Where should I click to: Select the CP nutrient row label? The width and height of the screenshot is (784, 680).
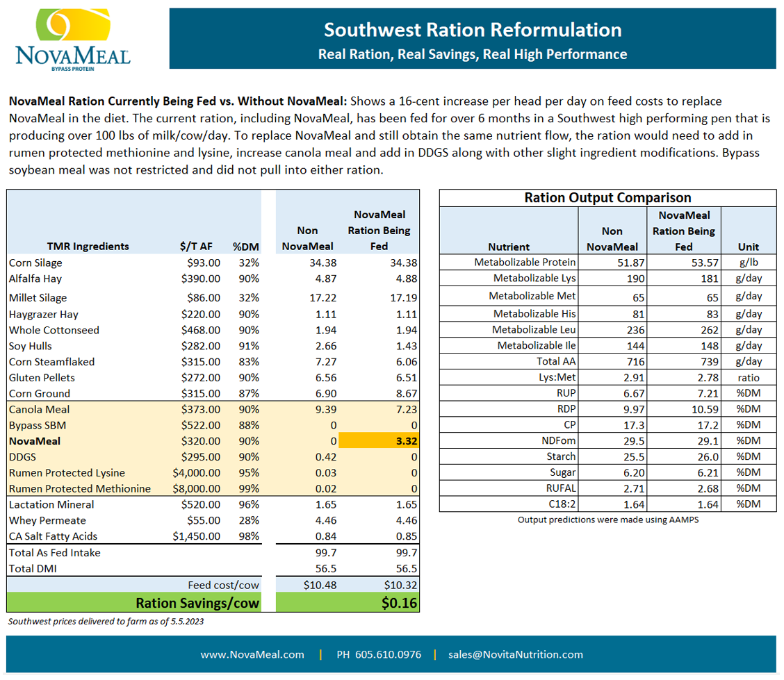(x=569, y=424)
